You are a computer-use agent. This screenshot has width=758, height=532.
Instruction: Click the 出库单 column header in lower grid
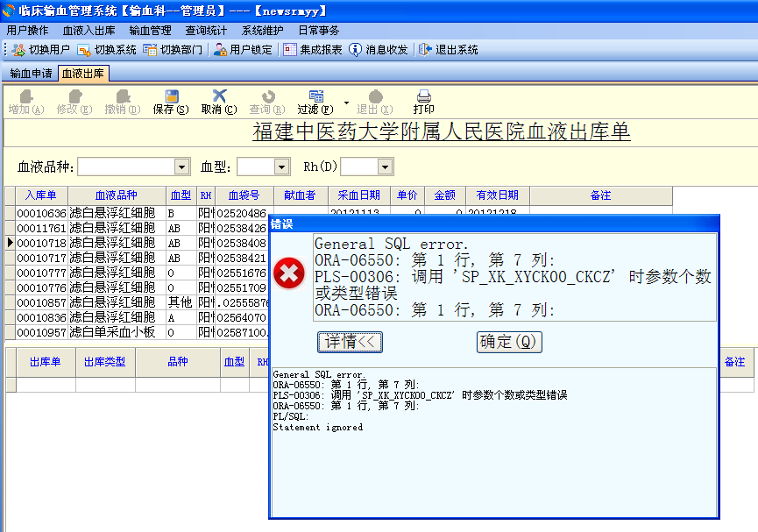tap(46, 362)
